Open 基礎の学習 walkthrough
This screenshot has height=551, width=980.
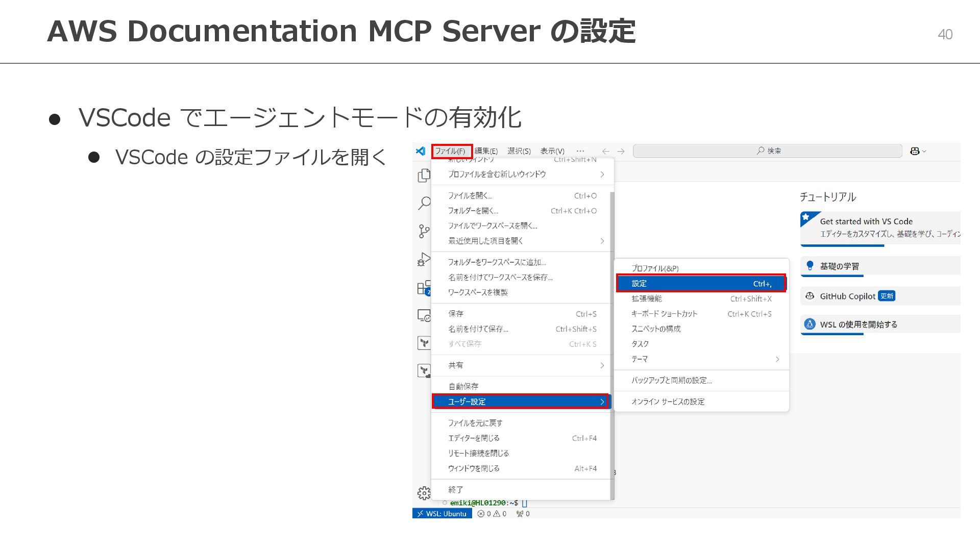pyautogui.click(x=880, y=266)
